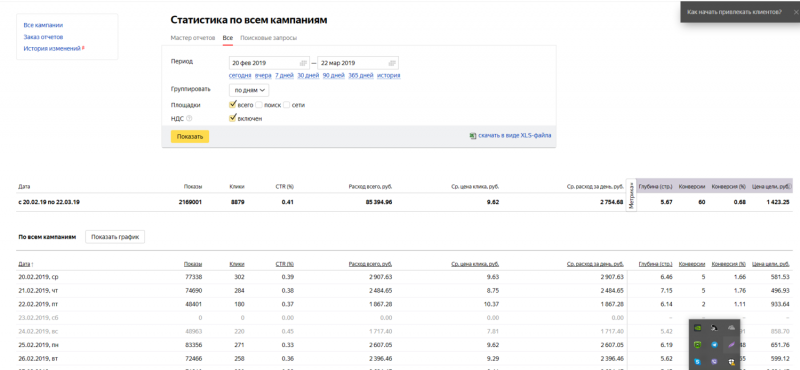Open 'Заказ отчетов' sidebar link
800x370 pixels.
tap(43, 37)
